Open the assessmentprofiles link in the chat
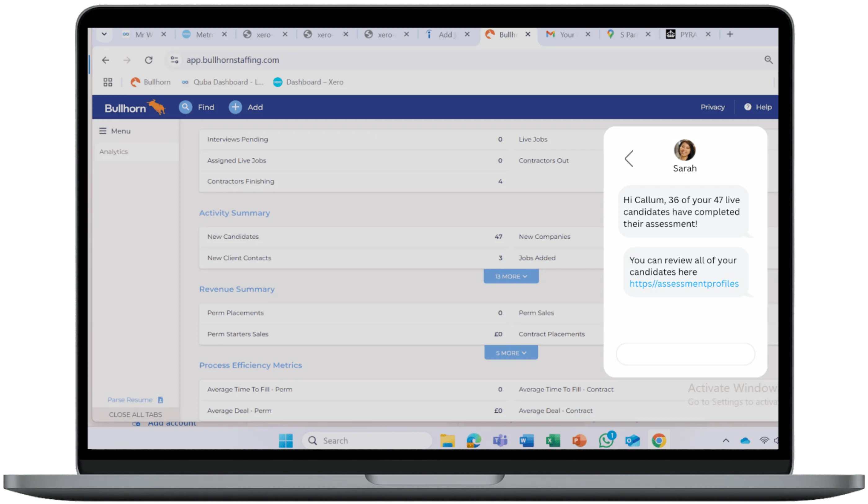This screenshot has width=868, height=504. [684, 284]
